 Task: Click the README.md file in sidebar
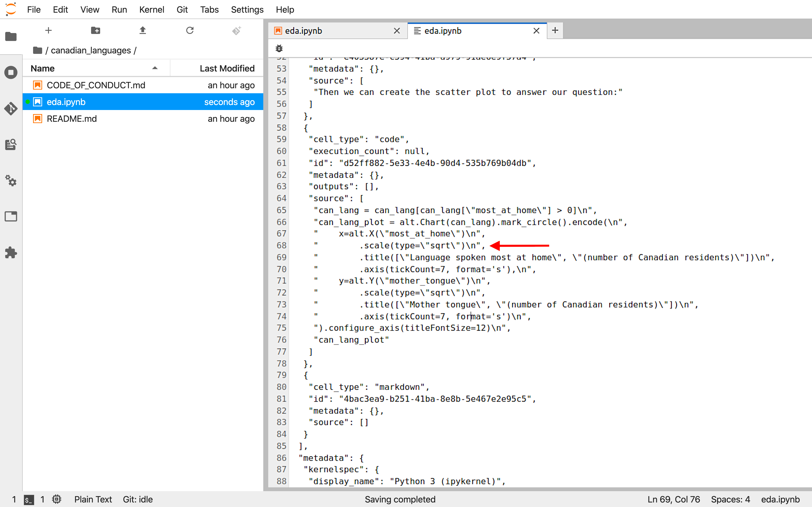point(71,119)
